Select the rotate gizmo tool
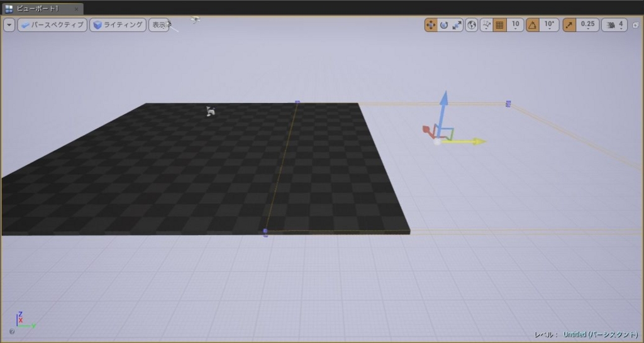Screen dimensions: 644x343 [x=443, y=25]
